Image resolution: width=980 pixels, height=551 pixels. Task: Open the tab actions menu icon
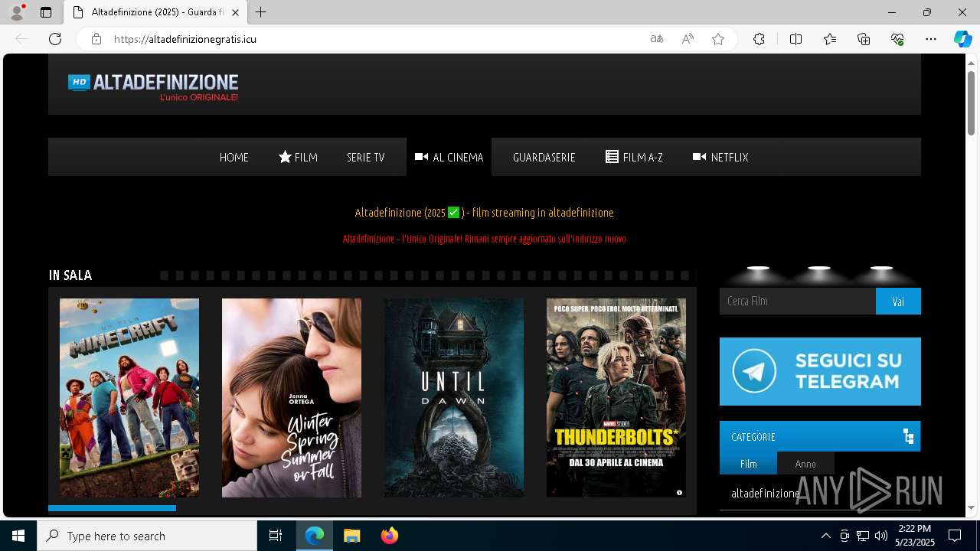click(46, 12)
